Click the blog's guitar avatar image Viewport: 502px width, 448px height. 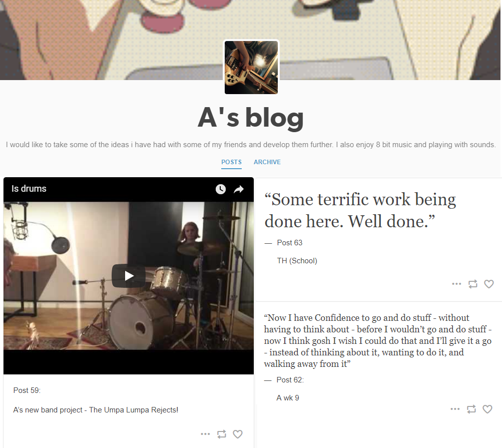point(251,67)
